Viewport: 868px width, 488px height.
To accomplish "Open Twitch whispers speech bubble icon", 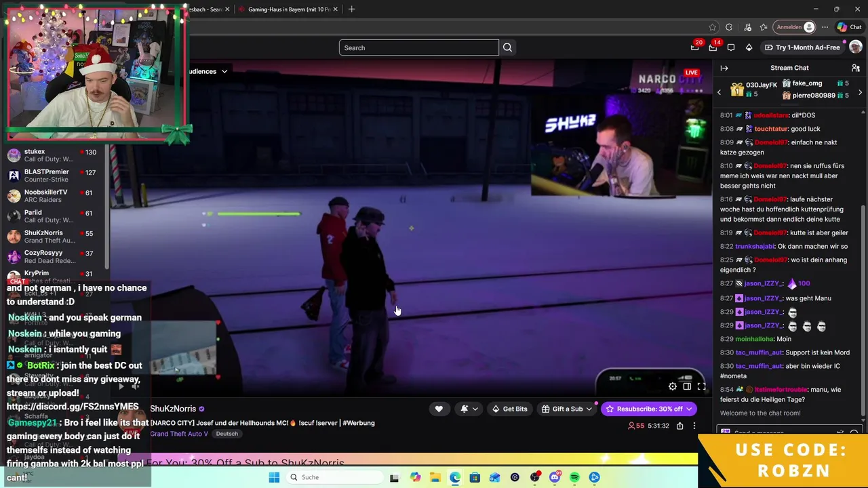I will pos(731,47).
